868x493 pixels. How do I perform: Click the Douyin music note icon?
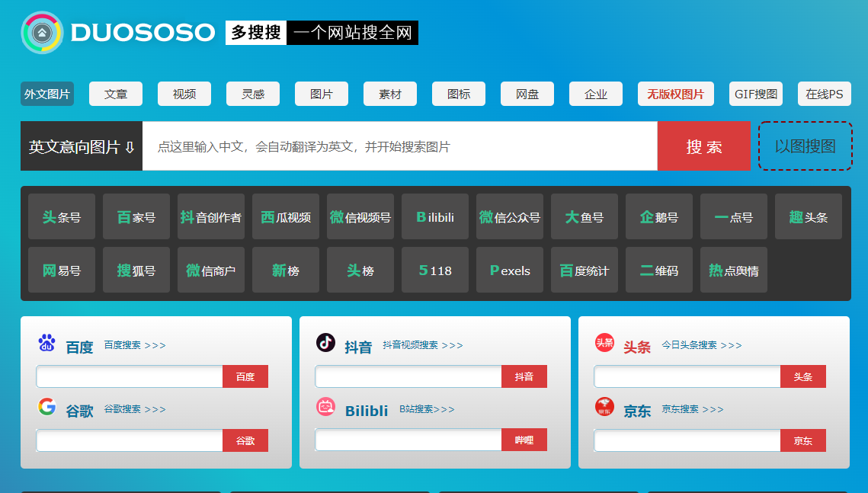click(x=325, y=343)
